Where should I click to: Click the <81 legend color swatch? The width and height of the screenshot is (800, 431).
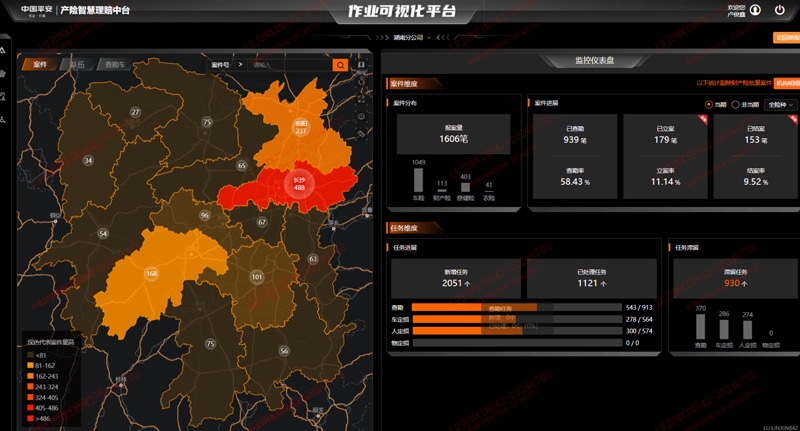click(30, 355)
